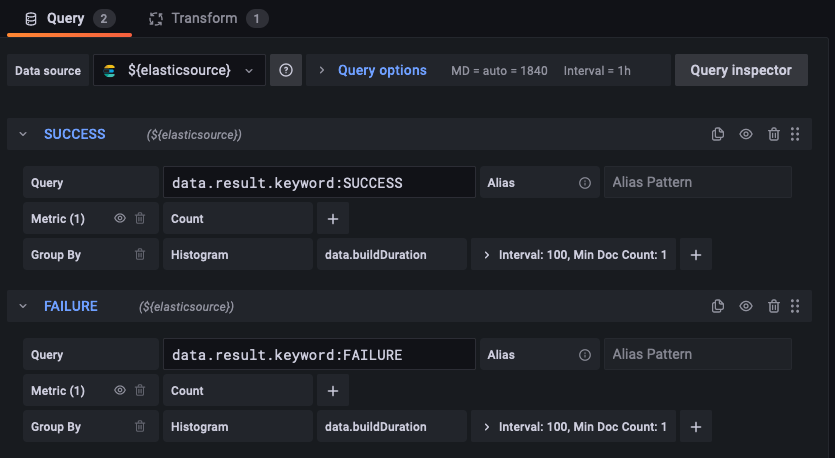Duplicate the SUCCESS query

[718, 134]
